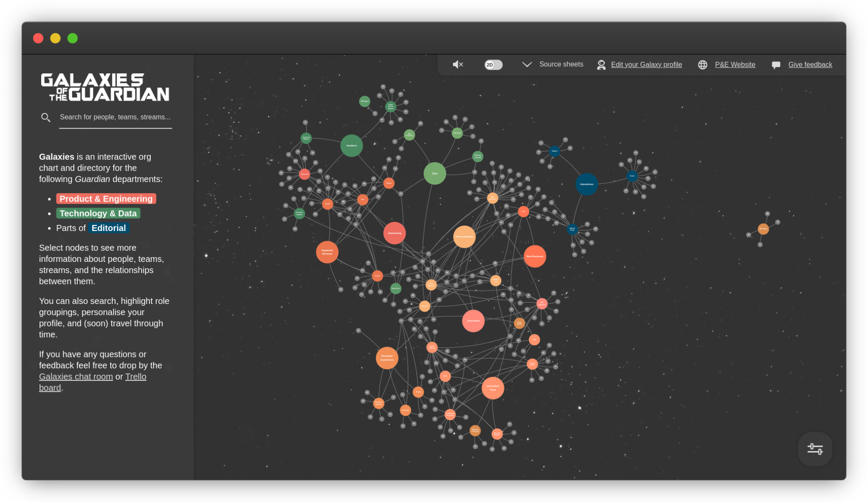Mute sound using the speaker icon

(458, 64)
